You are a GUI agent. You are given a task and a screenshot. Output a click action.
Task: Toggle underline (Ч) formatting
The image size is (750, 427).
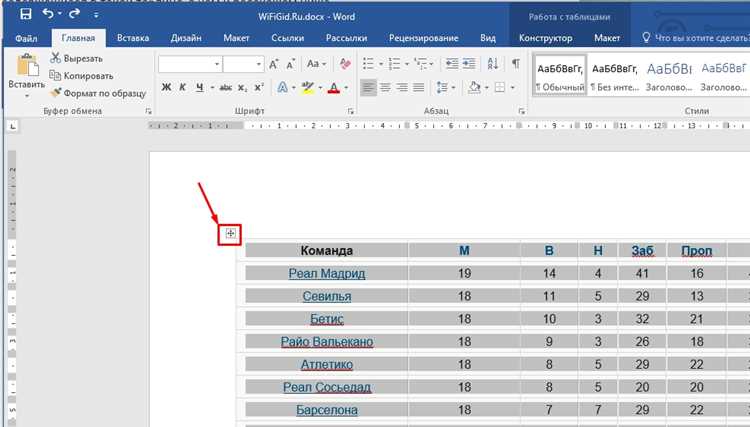click(199, 88)
